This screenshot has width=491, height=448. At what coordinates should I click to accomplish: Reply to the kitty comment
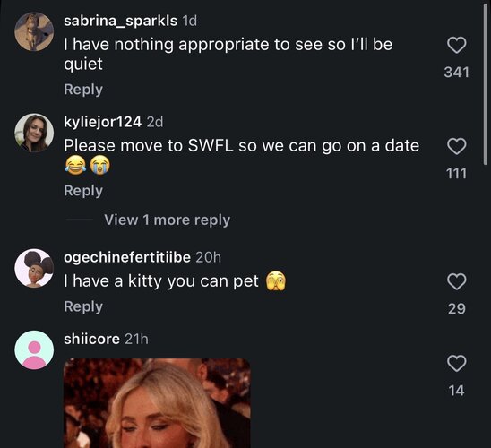(83, 306)
